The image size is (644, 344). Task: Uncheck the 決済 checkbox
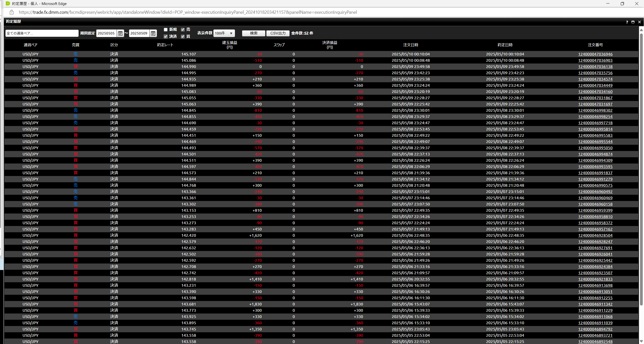coord(166,36)
